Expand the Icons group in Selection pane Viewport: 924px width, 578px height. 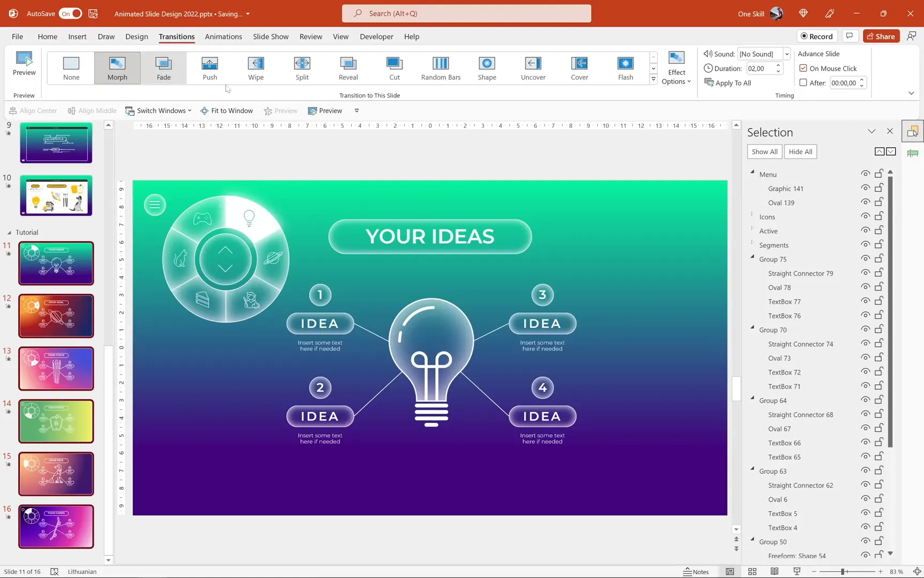pyautogui.click(x=752, y=214)
